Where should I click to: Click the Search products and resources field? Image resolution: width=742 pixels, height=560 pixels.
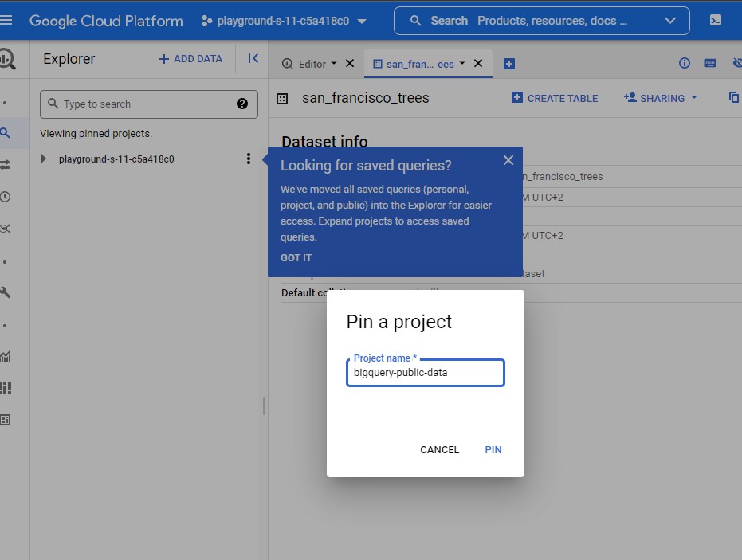coord(541,21)
